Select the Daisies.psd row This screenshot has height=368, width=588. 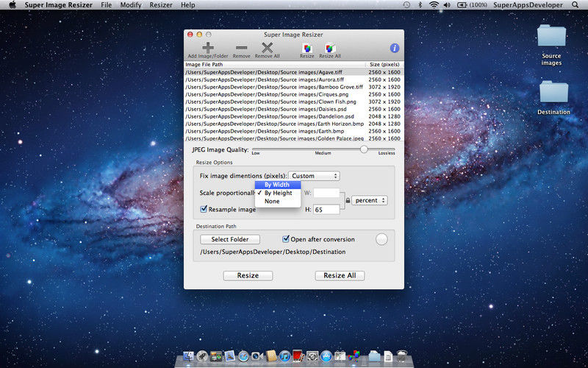[294, 109]
